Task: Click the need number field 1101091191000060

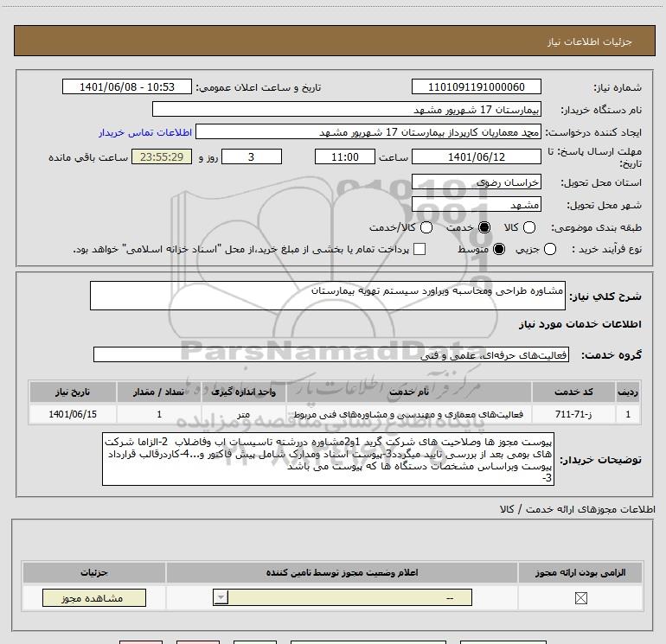Action: click(x=476, y=86)
